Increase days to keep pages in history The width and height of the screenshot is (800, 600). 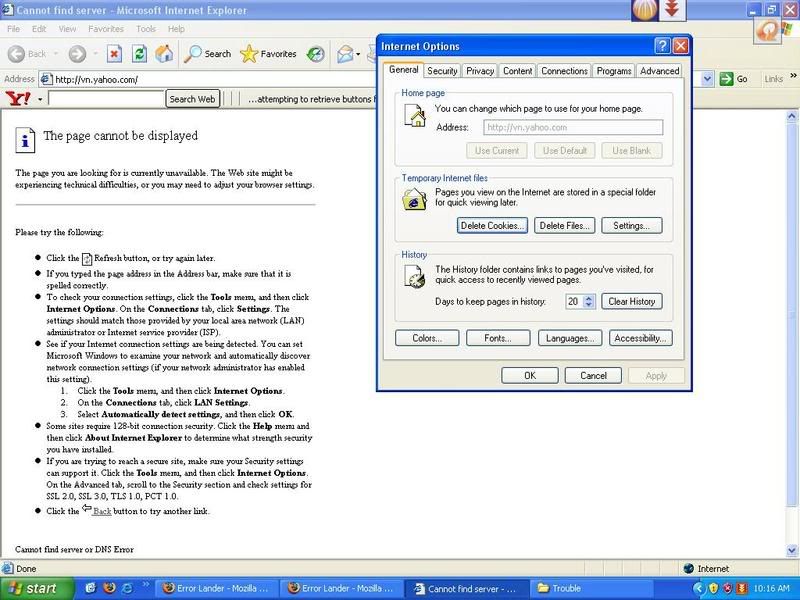[589, 298]
